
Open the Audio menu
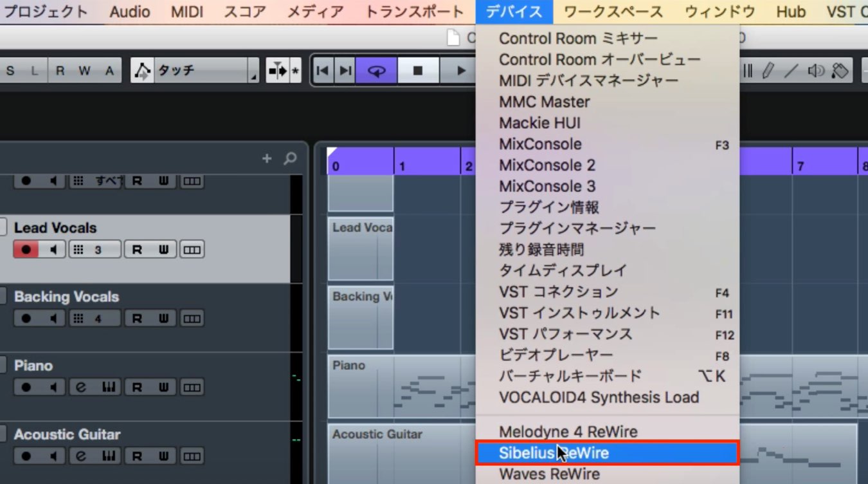(130, 12)
